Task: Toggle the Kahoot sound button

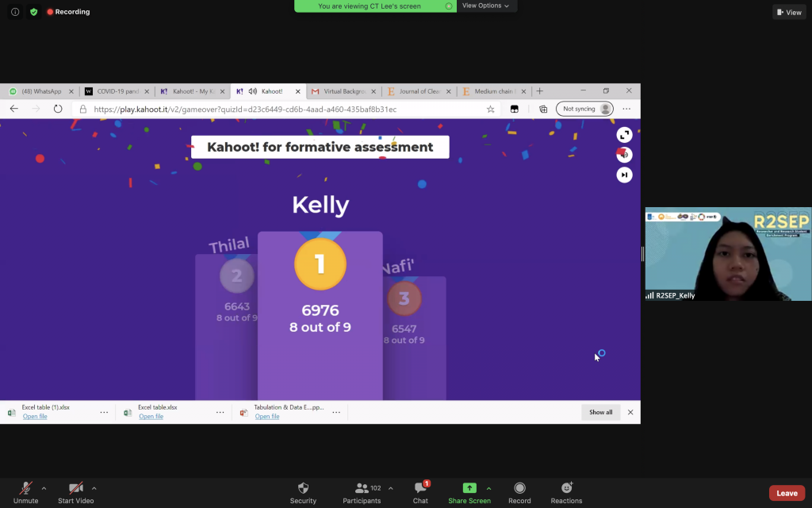Action: click(x=624, y=155)
